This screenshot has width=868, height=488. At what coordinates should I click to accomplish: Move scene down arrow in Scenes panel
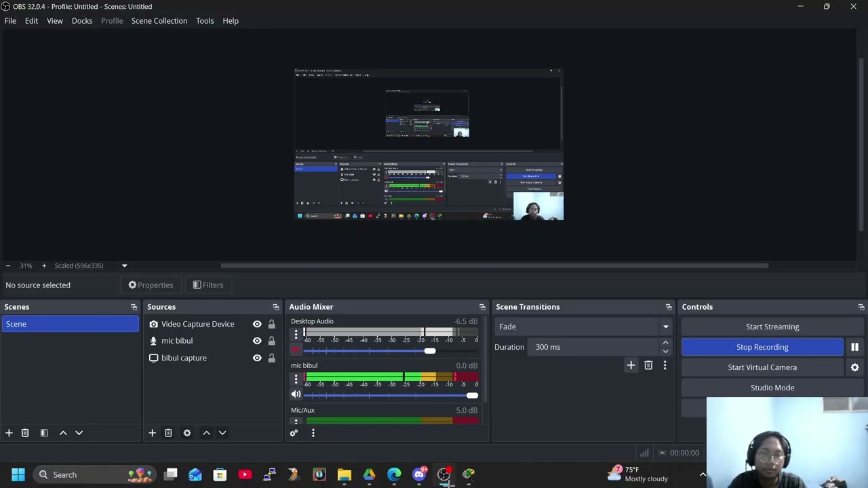click(x=79, y=432)
